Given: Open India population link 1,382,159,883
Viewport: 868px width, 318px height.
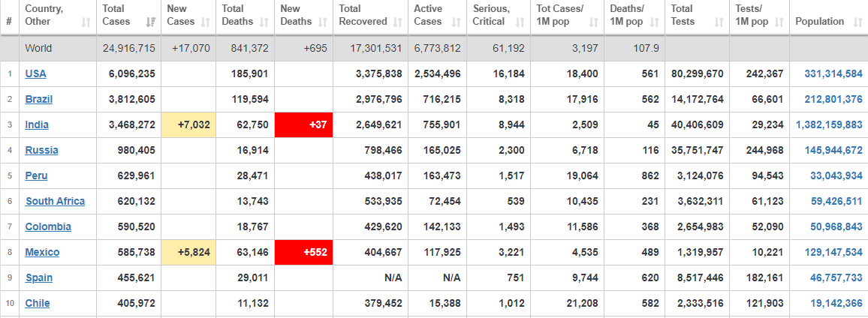Looking at the screenshot, I should [829, 124].
